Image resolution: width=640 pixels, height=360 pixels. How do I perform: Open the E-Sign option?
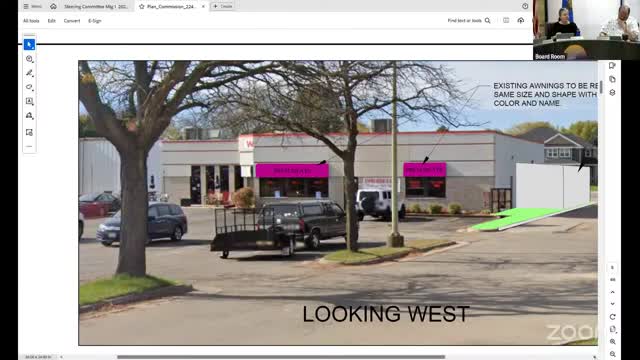(x=95, y=21)
